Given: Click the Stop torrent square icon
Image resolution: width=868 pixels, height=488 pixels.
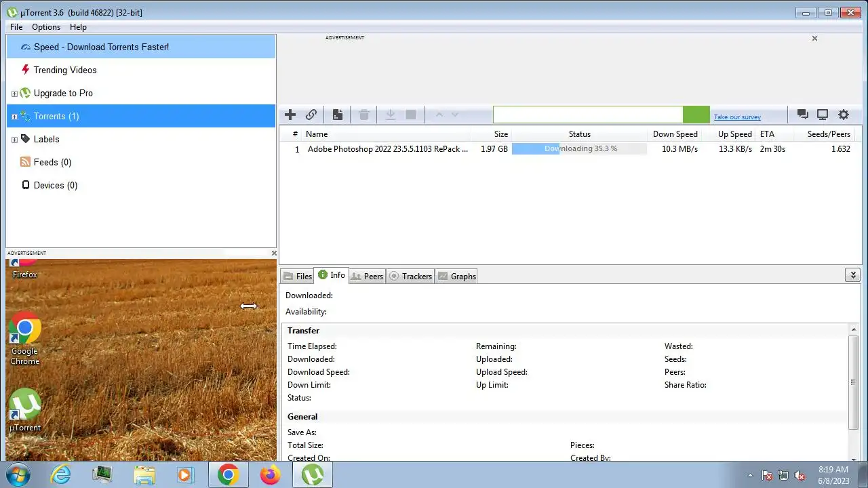Looking at the screenshot, I should click(411, 115).
